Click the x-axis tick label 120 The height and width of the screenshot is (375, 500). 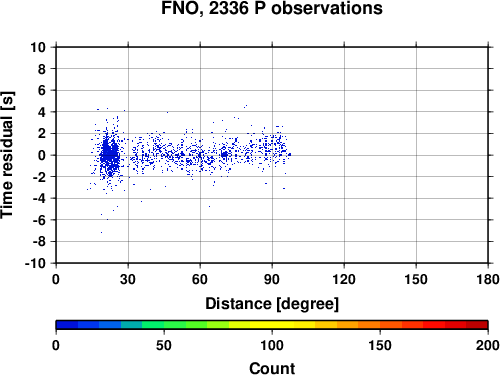click(x=344, y=279)
